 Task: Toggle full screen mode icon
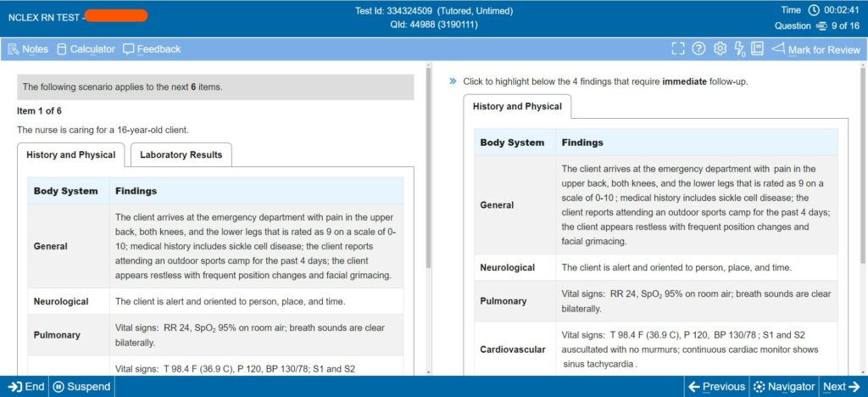[x=677, y=49]
